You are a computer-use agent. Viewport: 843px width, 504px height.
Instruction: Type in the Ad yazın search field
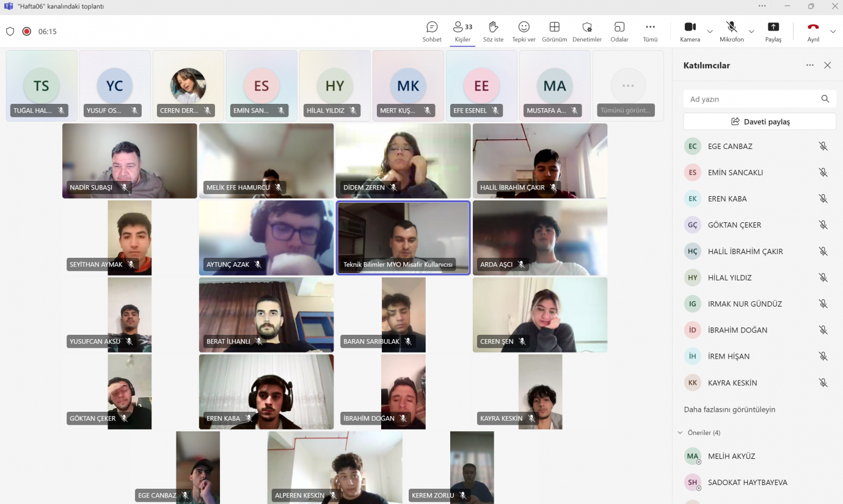(x=751, y=99)
